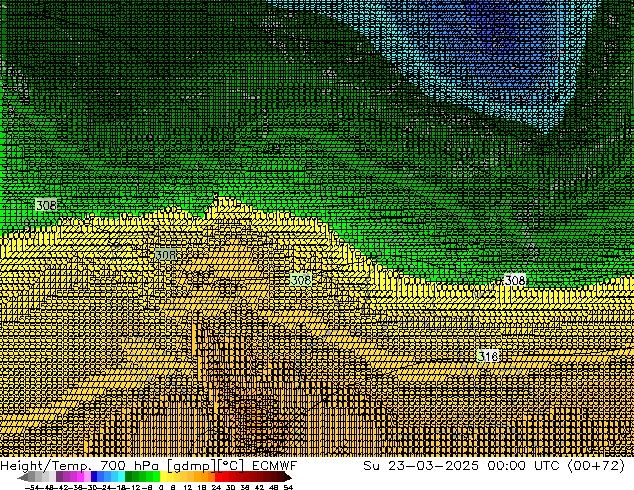The width and height of the screenshot is (634, 490).
Task: Pick the yellow segment of the color scale
Action: coord(168,477)
